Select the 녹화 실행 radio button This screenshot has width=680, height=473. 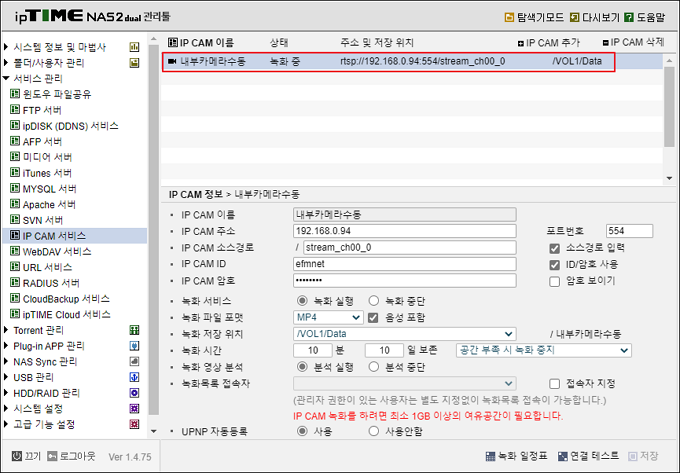(302, 300)
